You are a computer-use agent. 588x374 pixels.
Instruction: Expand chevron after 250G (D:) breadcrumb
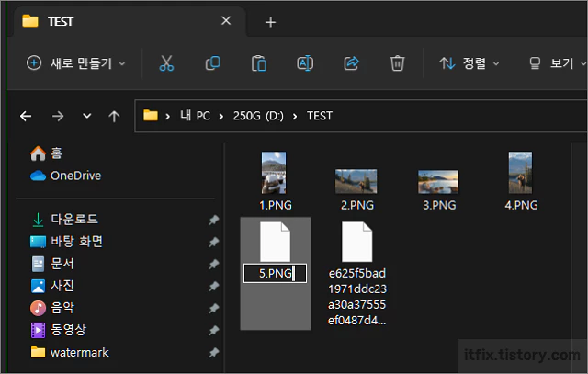tap(295, 117)
